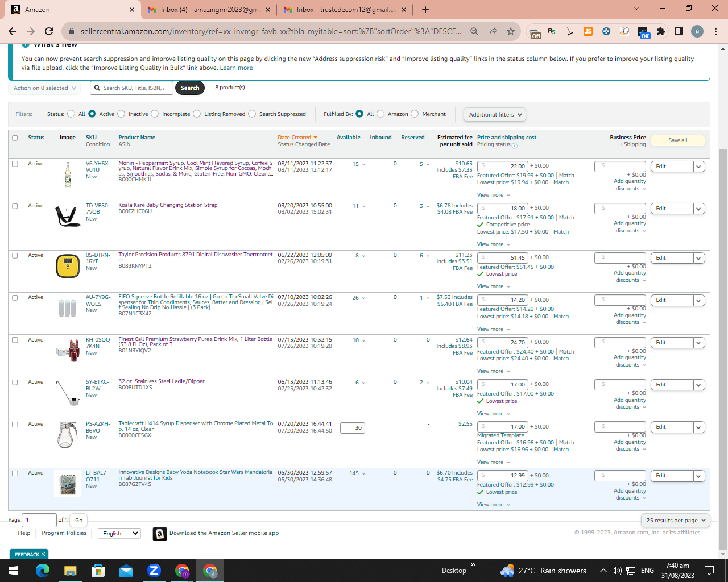Open the Mail app from the taskbar
This screenshot has width=728, height=582.
[x=126, y=571]
